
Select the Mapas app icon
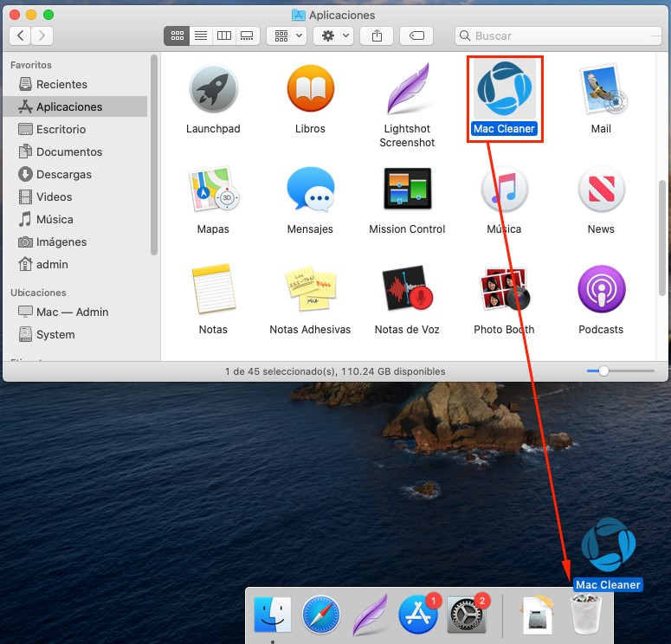coord(213,189)
